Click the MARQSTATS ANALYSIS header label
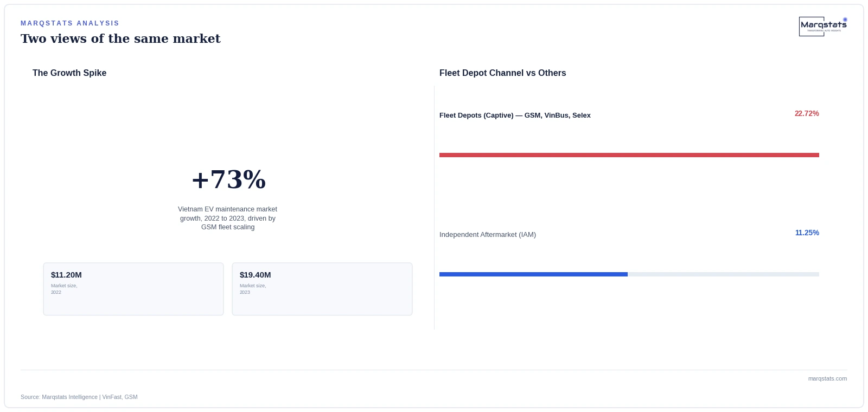 pos(70,23)
